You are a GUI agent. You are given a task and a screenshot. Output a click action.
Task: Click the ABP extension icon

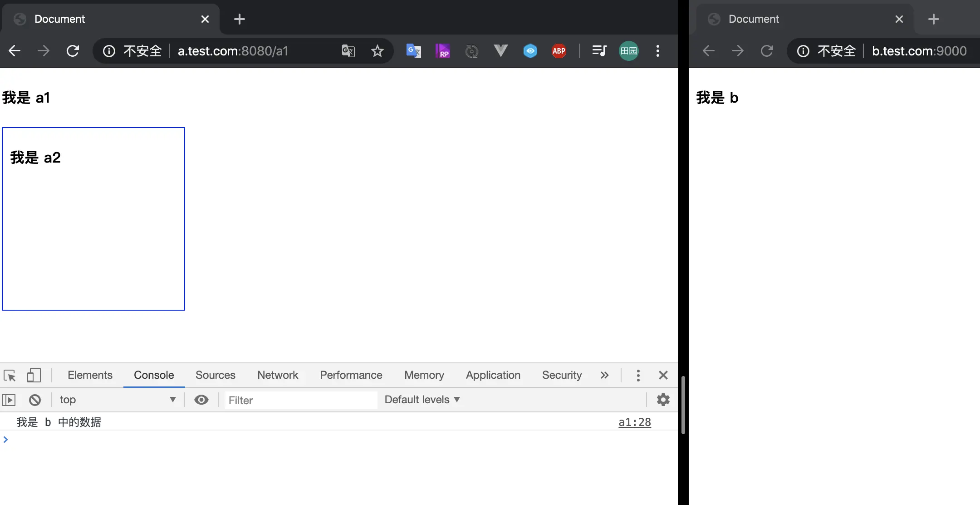click(559, 51)
